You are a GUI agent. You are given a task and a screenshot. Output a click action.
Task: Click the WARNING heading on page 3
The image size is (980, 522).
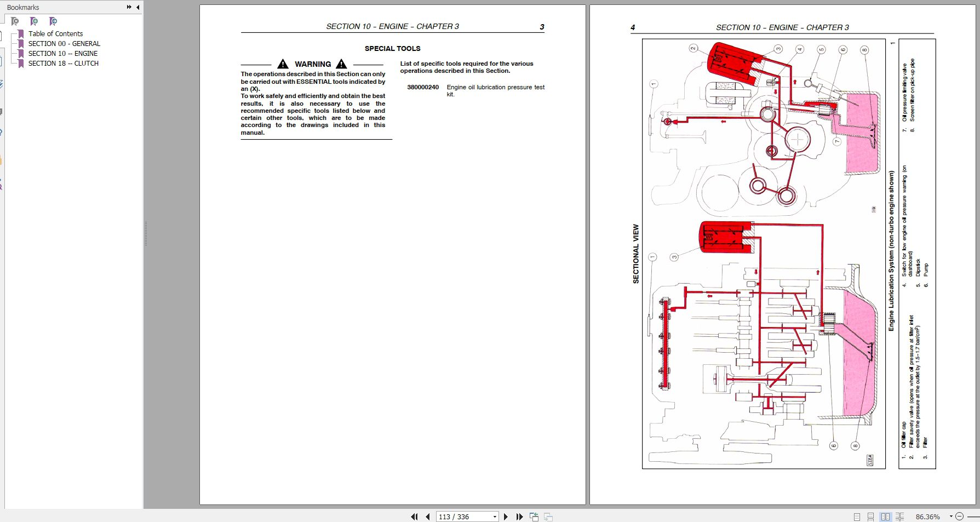click(x=313, y=64)
